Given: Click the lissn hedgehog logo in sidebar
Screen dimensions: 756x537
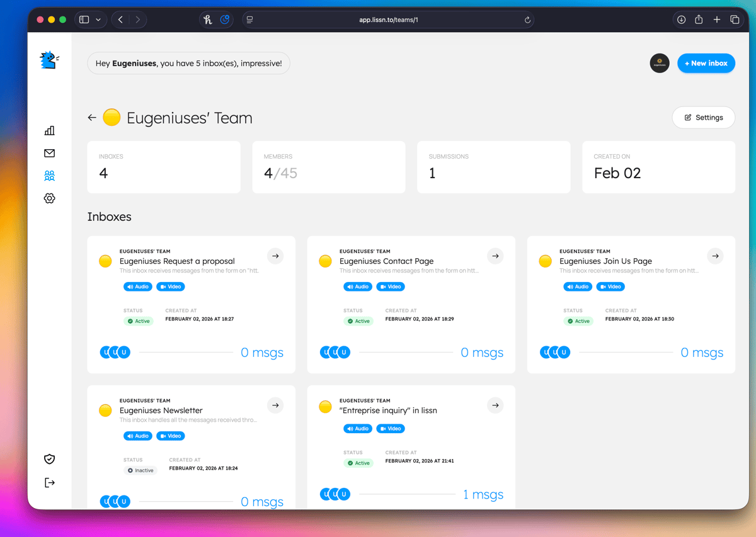Looking at the screenshot, I should coord(50,60).
